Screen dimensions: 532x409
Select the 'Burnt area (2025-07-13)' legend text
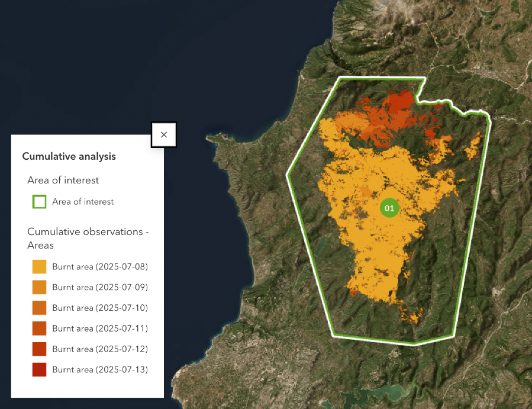point(100,370)
